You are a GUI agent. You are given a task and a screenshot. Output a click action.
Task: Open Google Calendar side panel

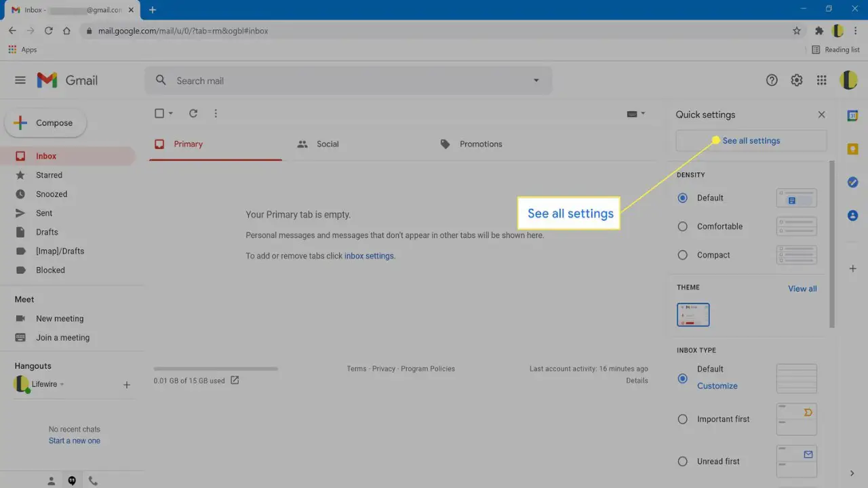coord(852,115)
